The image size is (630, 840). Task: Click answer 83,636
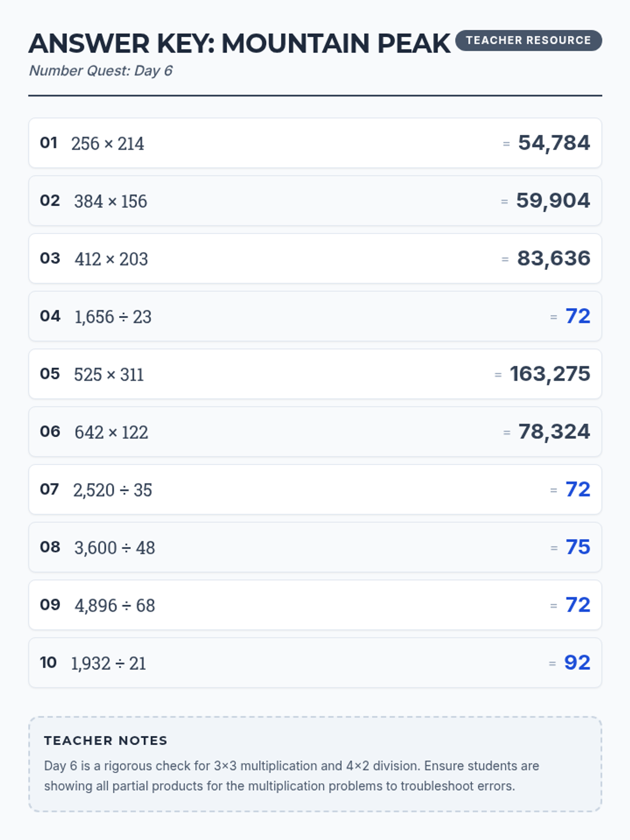click(x=554, y=258)
